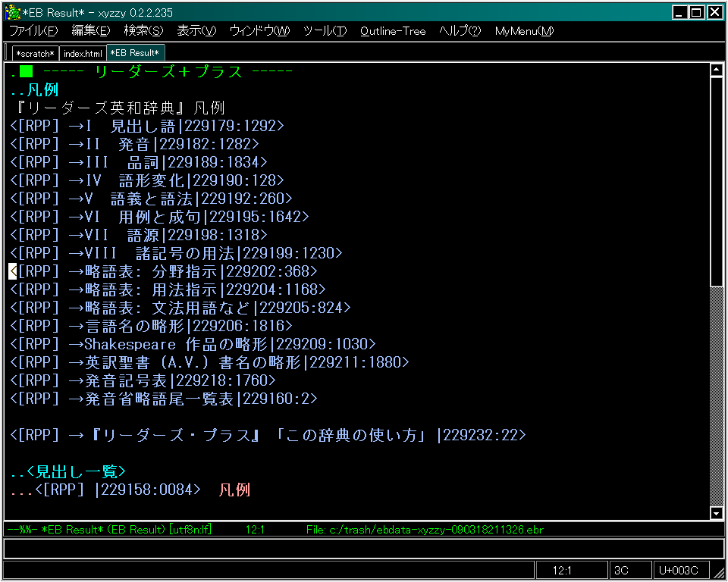Viewport: 728px width, 582px height.
Task: Click the 229158:0084 凡例 heading entry
Action: (130, 490)
